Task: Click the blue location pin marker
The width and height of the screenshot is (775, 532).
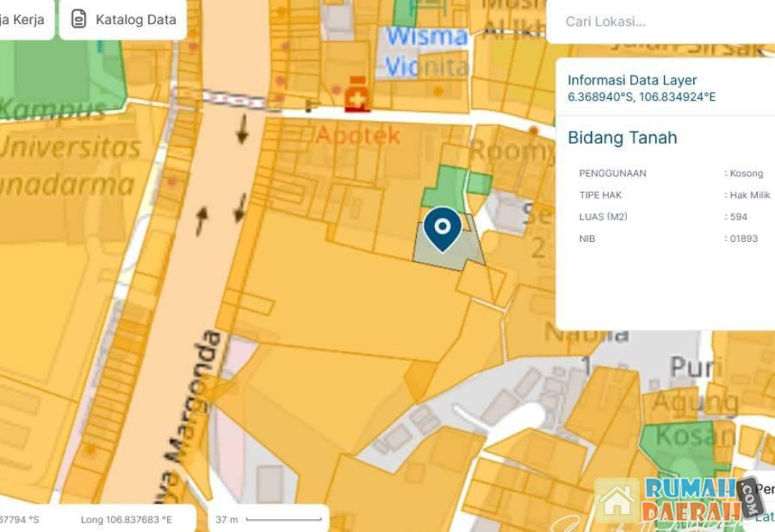Action: point(443,229)
